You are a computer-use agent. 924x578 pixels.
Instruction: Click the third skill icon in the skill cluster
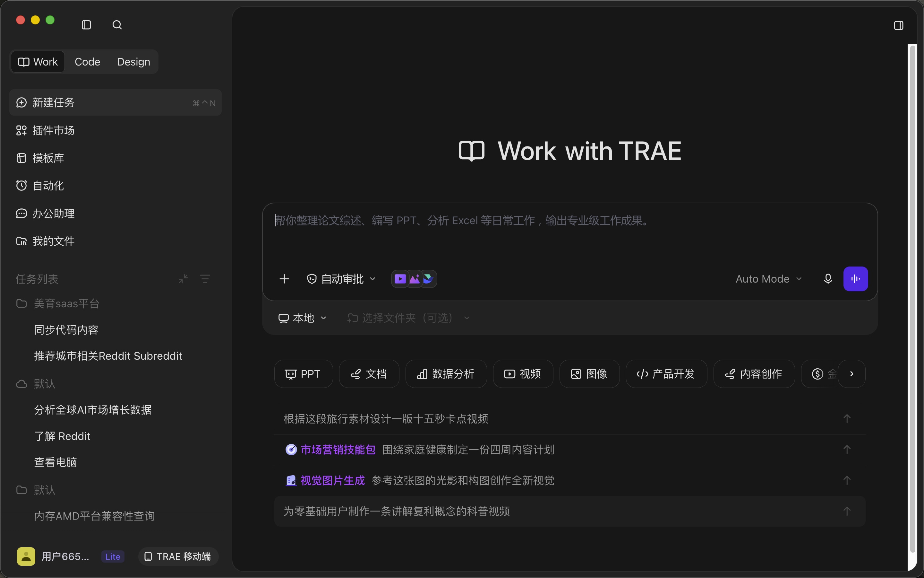(428, 279)
